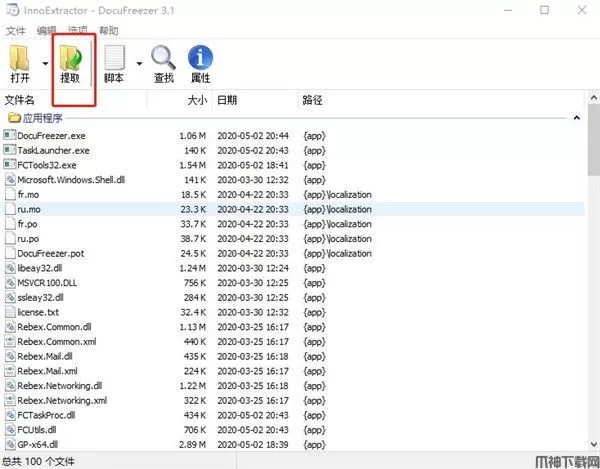
Task: Open the 脚本 (Script) document icon
Action: point(113,60)
